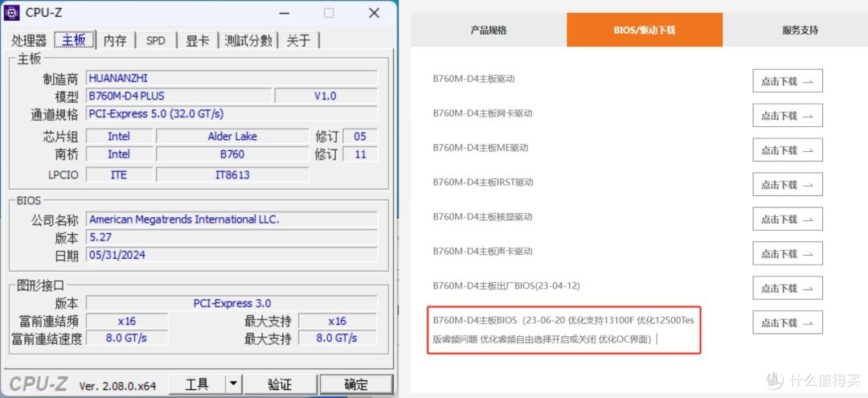Download B760M-D4主板ME驱动 via 点击下载
The width and height of the screenshot is (868, 398).
(x=787, y=150)
